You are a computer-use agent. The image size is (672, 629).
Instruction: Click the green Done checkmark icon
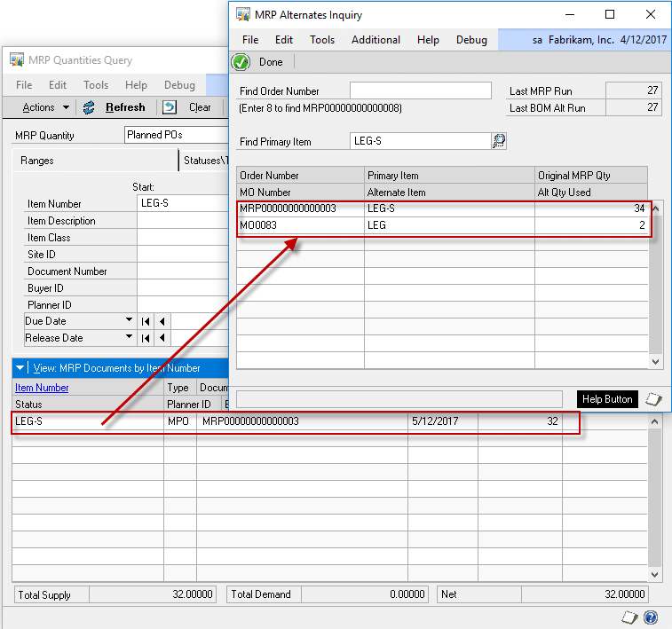click(241, 62)
